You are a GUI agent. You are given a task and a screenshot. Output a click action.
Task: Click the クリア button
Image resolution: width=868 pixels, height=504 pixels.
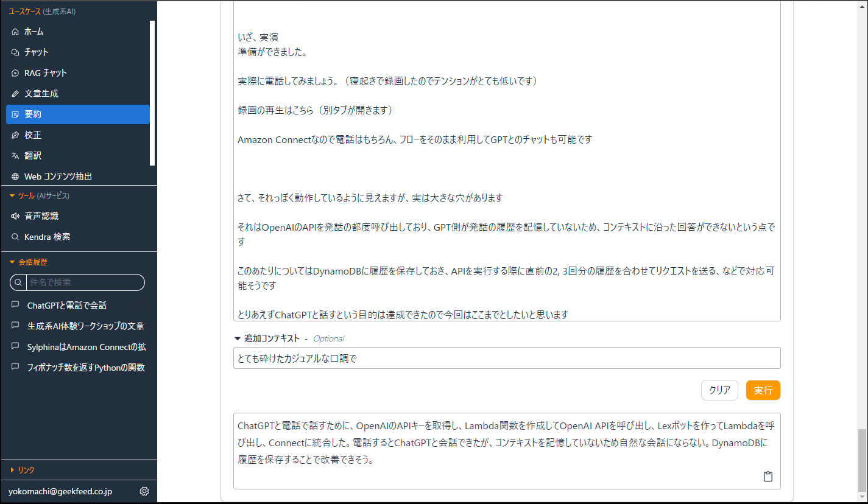point(719,390)
